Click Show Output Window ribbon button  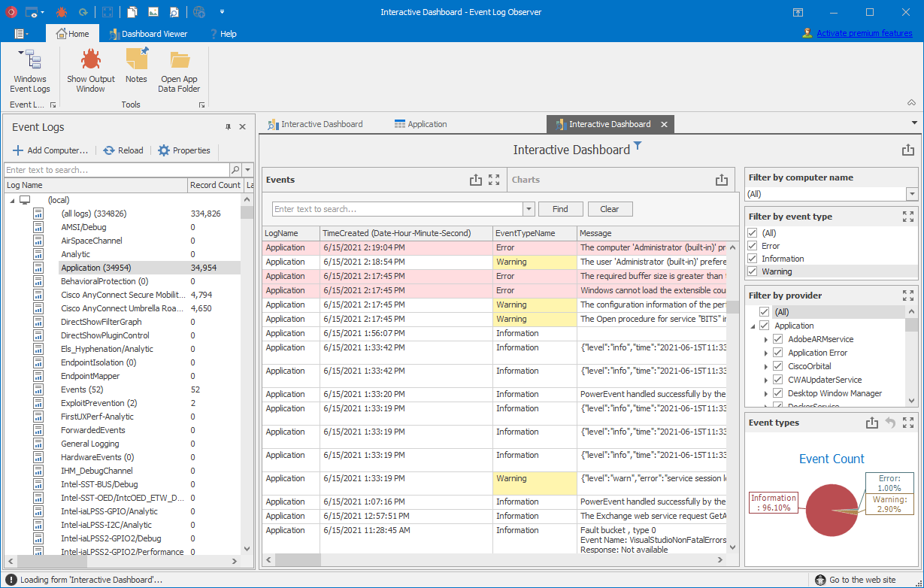(x=91, y=71)
